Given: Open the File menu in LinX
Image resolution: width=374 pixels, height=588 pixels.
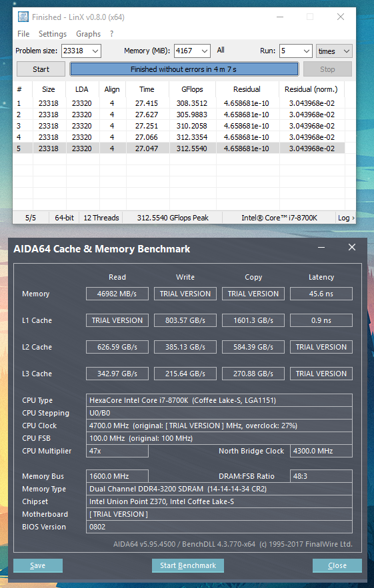Looking at the screenshot, I should pyautogui.click(x=23, y=34).
